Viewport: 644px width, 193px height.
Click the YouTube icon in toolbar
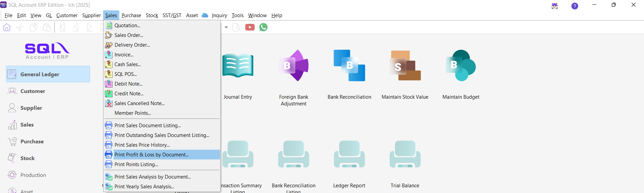pos(250,27)
